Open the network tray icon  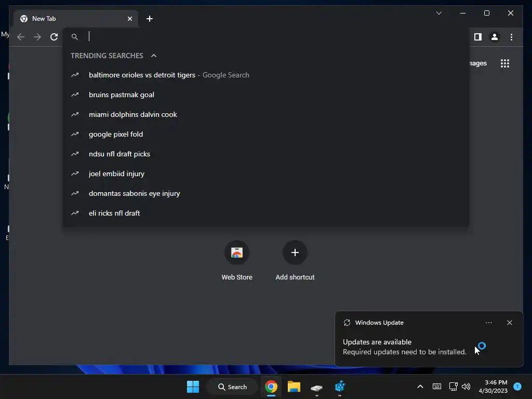pos(453,387)
